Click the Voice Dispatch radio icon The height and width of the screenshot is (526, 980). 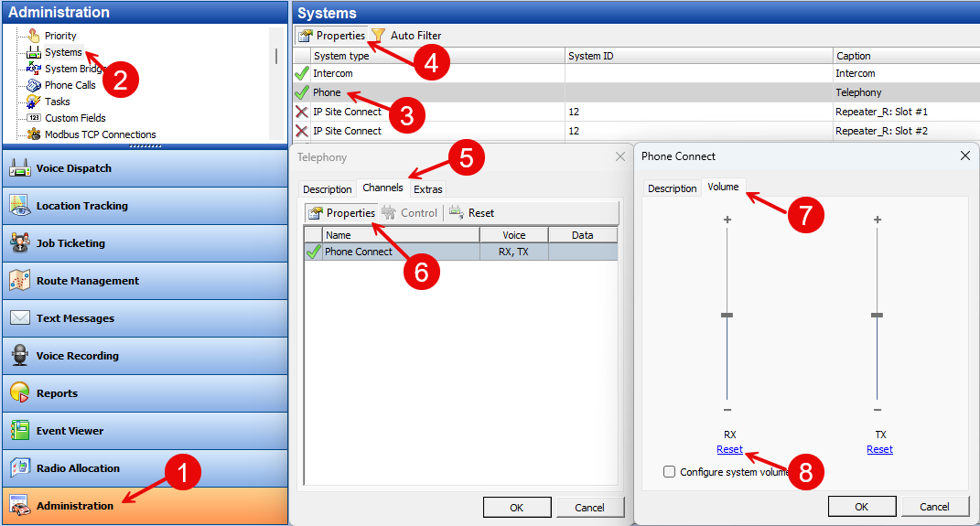coord(20,168)
